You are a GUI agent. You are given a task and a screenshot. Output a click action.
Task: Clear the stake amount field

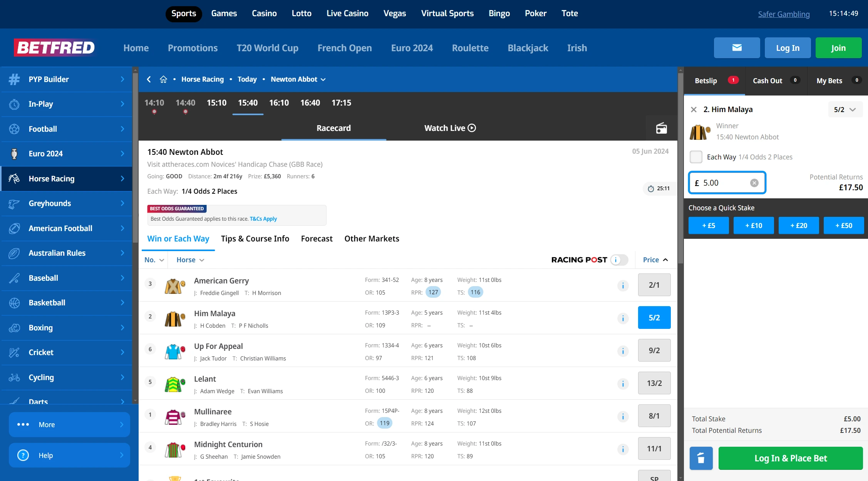pyautogui.click(x=754, y=183)
